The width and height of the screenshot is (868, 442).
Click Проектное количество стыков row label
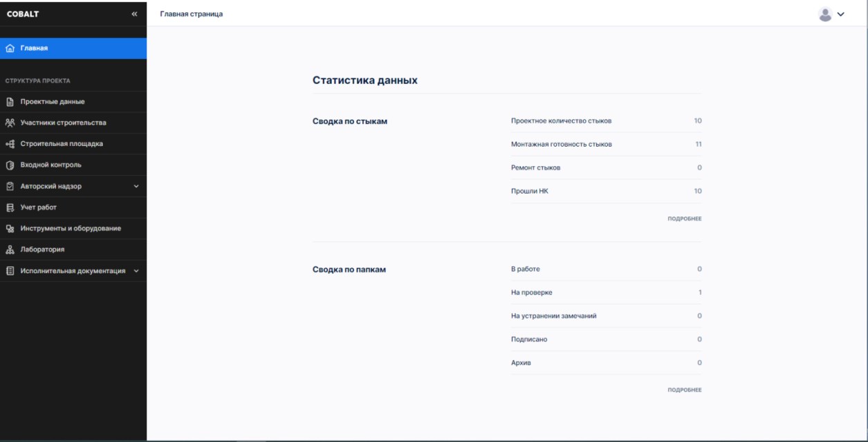[561, 121]
